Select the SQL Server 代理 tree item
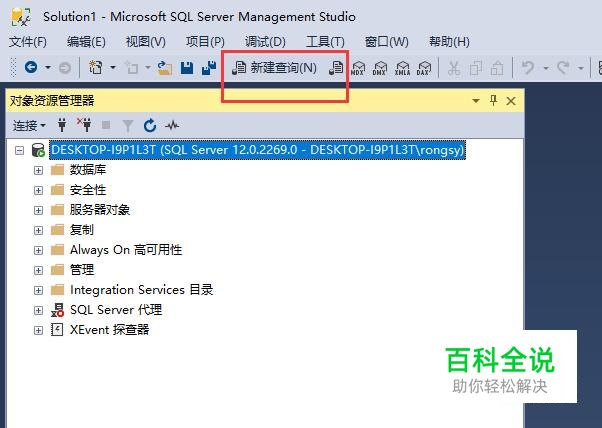Viewport: 602px width, 428px height. click(x=116, y=310)
